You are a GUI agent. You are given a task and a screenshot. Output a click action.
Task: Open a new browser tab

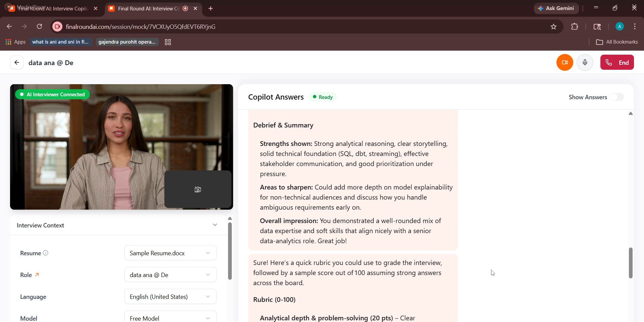coord(211,8)
